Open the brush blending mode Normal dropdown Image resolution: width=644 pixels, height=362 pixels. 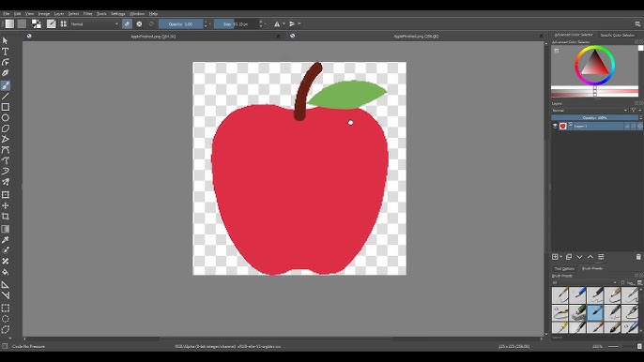tap(95, 24)
